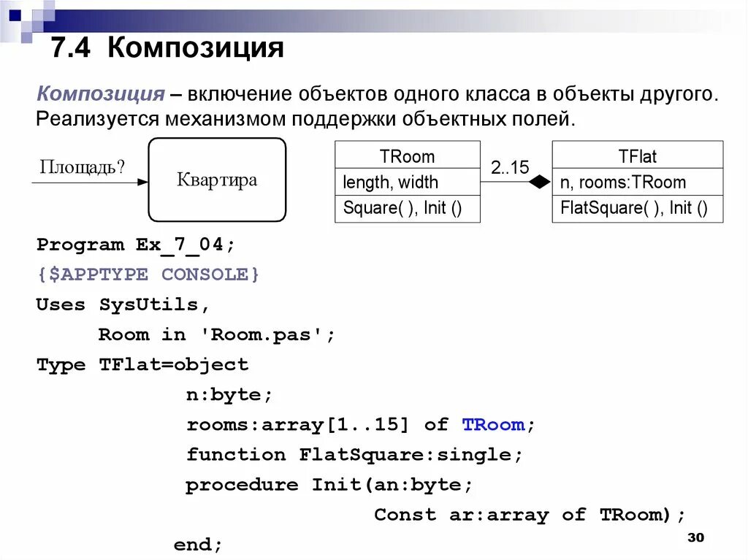
Task: Click the rounded "Квартира" box
Action: pos(217,180)
